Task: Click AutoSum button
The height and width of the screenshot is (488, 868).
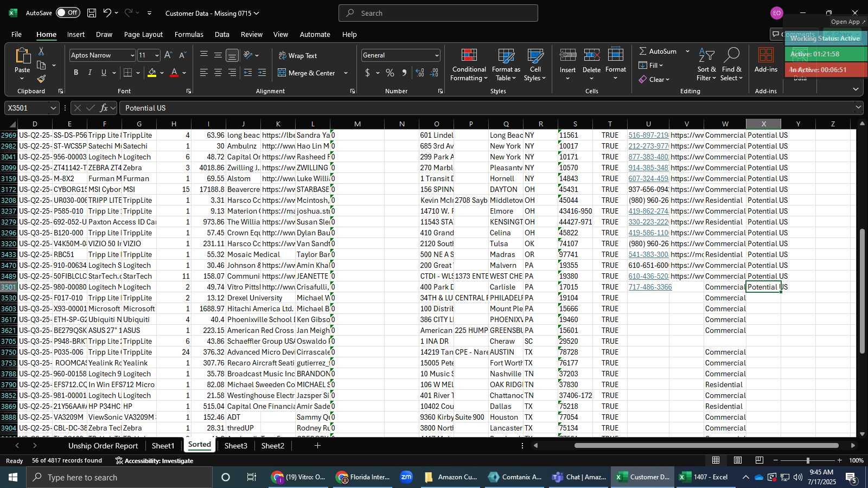Action: [658, 52]
